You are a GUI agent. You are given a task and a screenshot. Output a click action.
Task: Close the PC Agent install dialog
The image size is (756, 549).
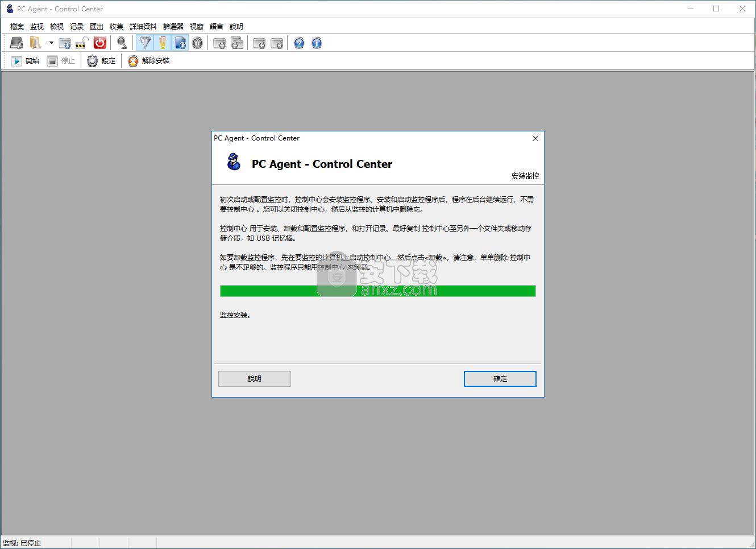(535, 138)
